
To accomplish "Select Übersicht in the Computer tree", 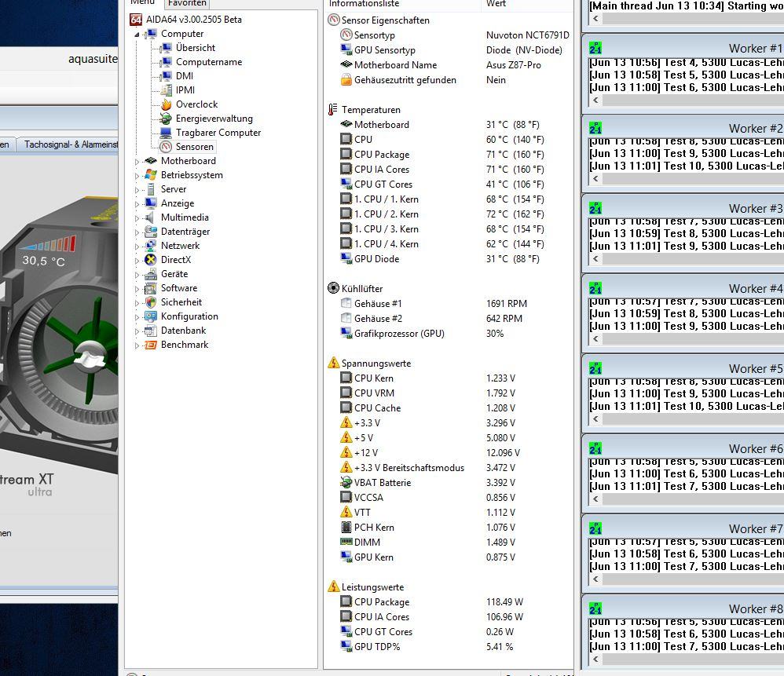I will [x=196, y=48].
